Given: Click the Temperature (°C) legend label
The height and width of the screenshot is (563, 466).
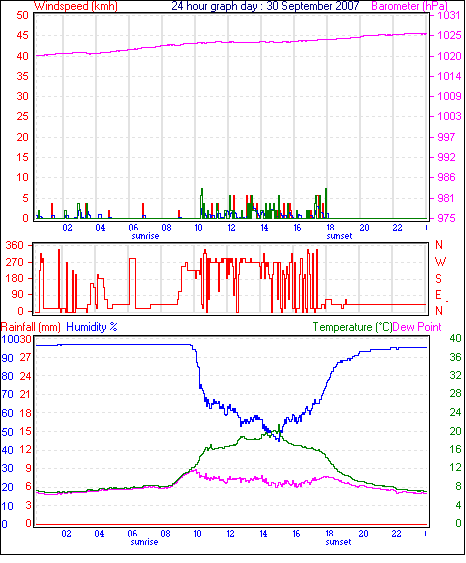Looking at the screenshot, I should point(352,327).
